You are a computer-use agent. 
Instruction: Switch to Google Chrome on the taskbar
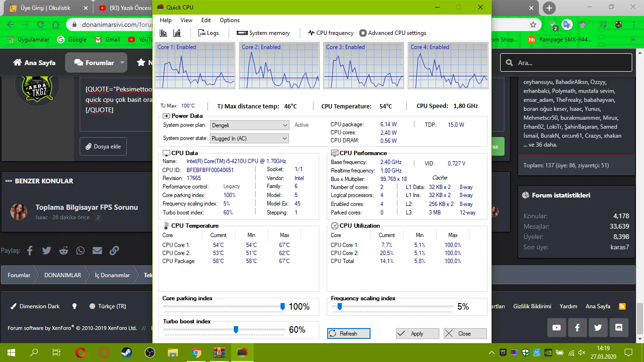coord(196,352)
